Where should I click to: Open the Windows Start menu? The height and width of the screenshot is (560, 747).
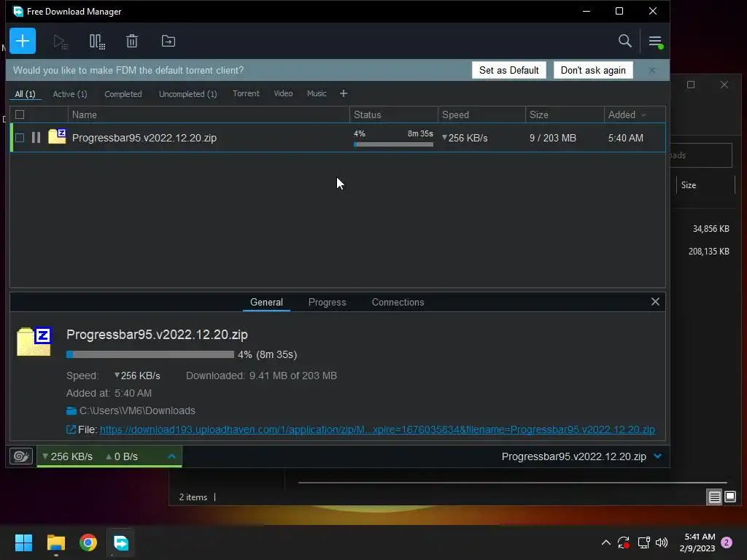[x=23, y=542]
